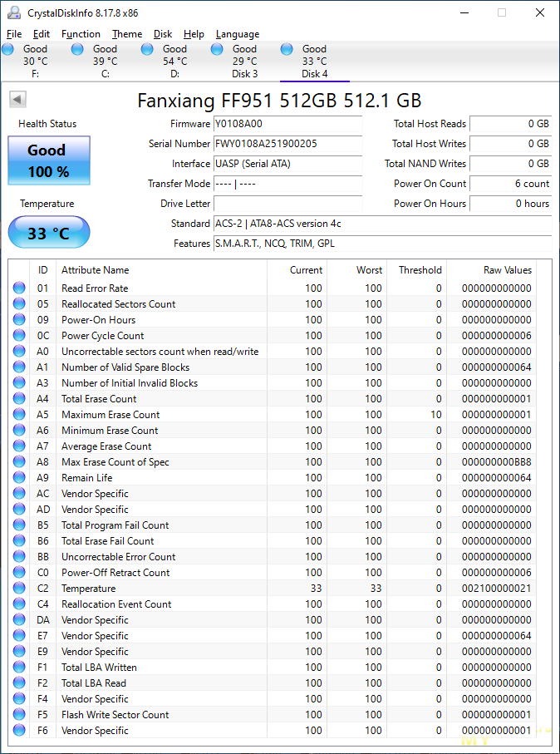Click the Worst column header
Screen dimensions: 560x754
pyautogui.click(x=357, y=270)
